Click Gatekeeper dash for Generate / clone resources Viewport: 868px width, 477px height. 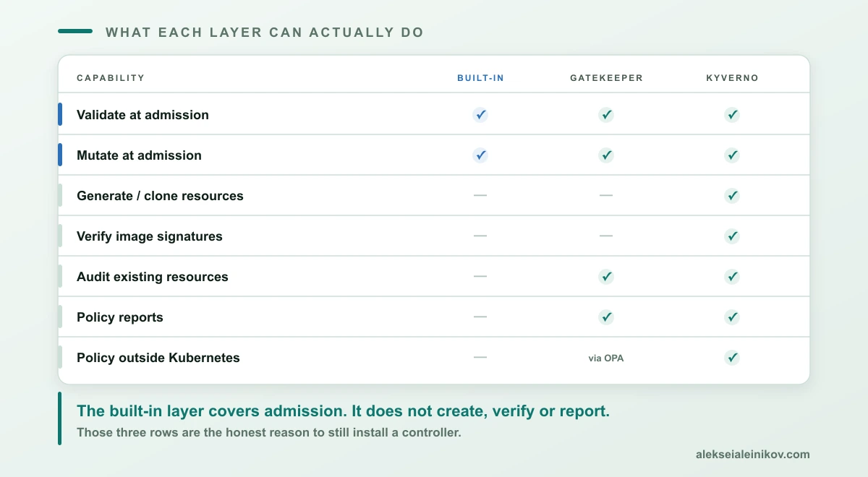click(606, 195)
